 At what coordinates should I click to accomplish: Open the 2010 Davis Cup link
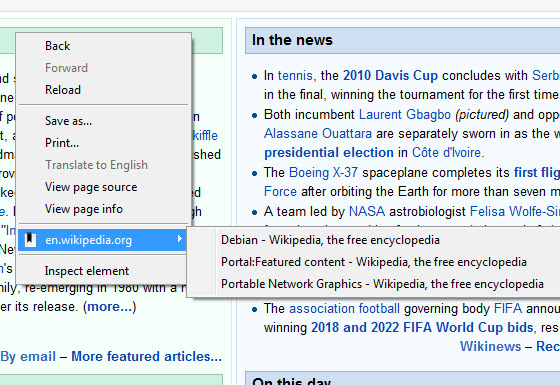pyautogui.click(x=390, y=76)
